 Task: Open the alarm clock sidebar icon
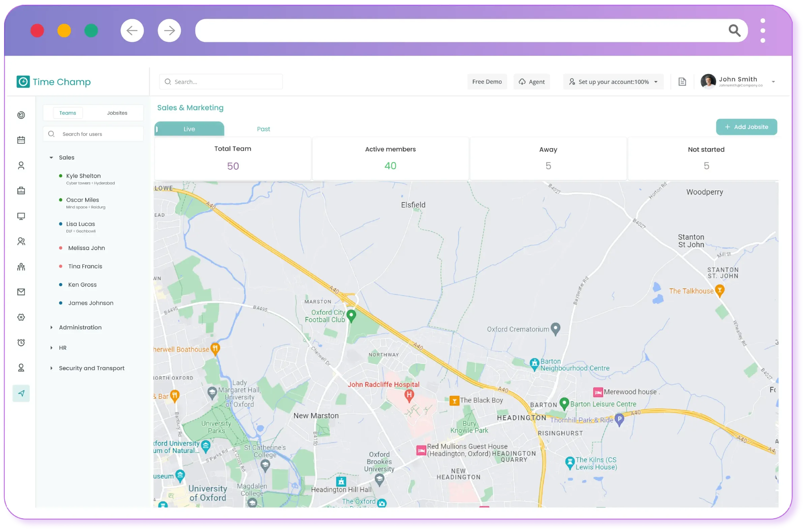(21, 343)
